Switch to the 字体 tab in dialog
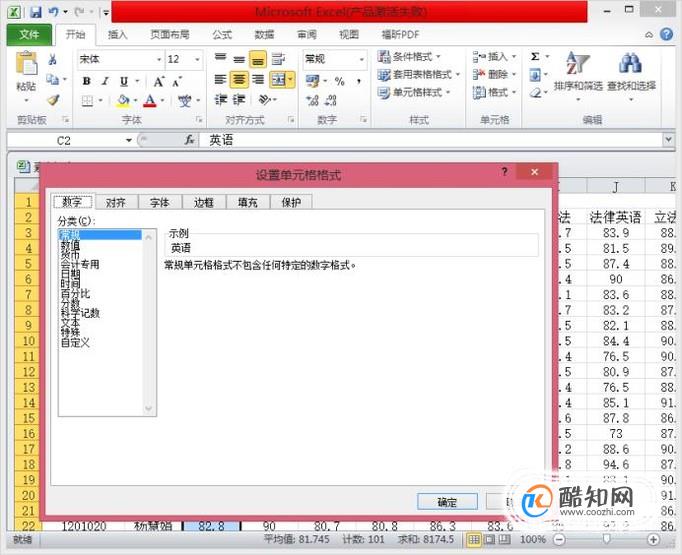 pyautogui.click(x=160, y=202)
